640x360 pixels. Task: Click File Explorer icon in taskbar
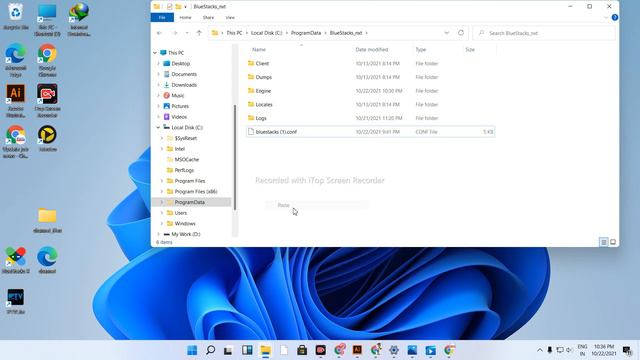[x=265, y=350]
